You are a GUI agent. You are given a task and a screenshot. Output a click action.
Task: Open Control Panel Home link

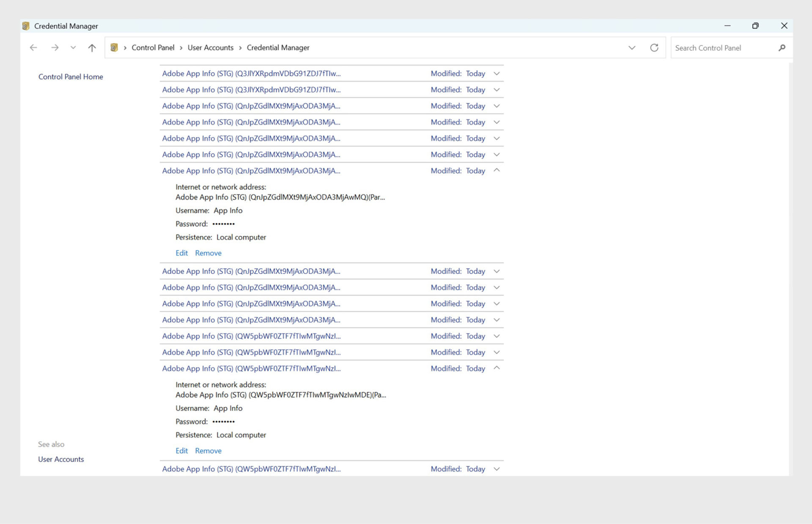[71, 76]
